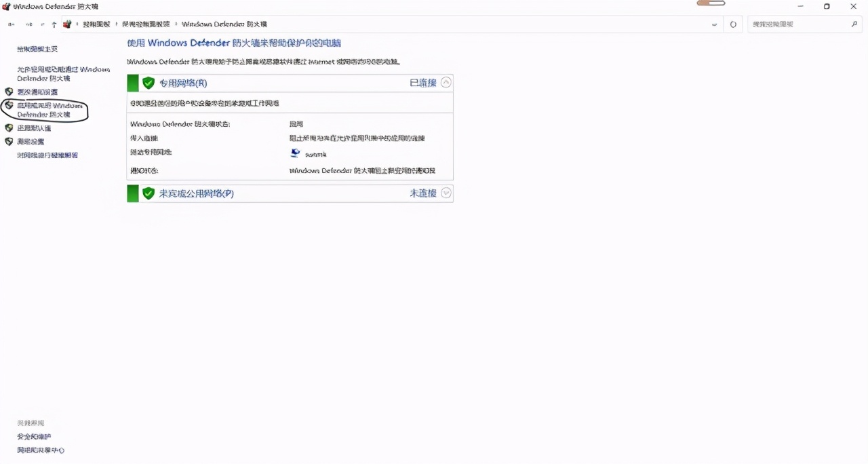Click the shield icon next to 'Change notification settings'

coord(8,92)
